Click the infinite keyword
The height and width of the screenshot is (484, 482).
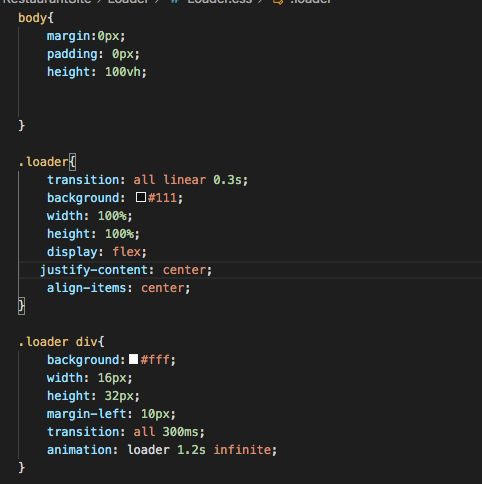pyautogui.click(x=242, y=450)
